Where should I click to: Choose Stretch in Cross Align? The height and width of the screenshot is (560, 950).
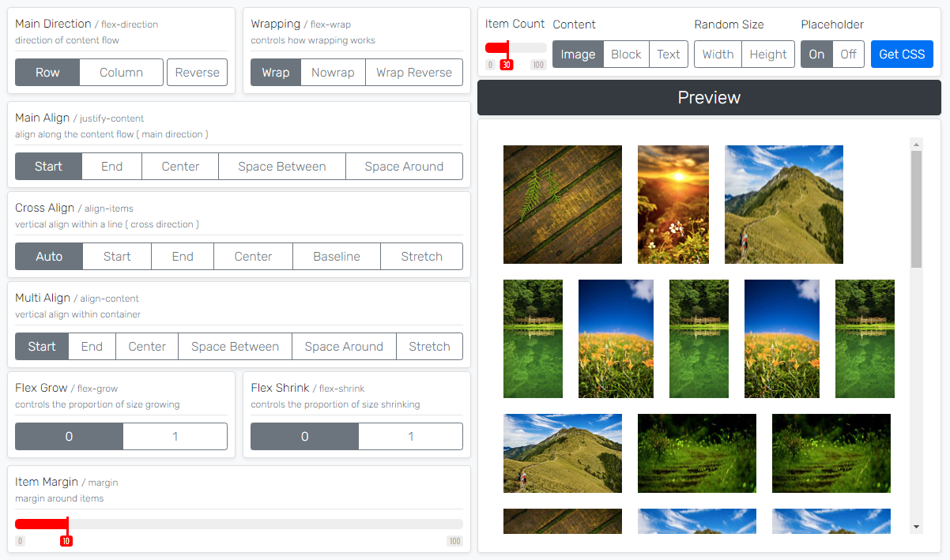[421, 257]
